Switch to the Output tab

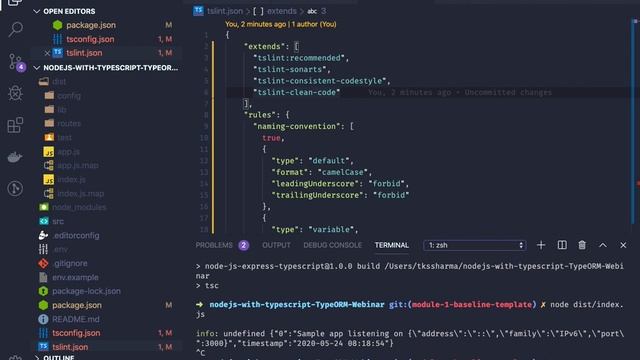point(276,245)
